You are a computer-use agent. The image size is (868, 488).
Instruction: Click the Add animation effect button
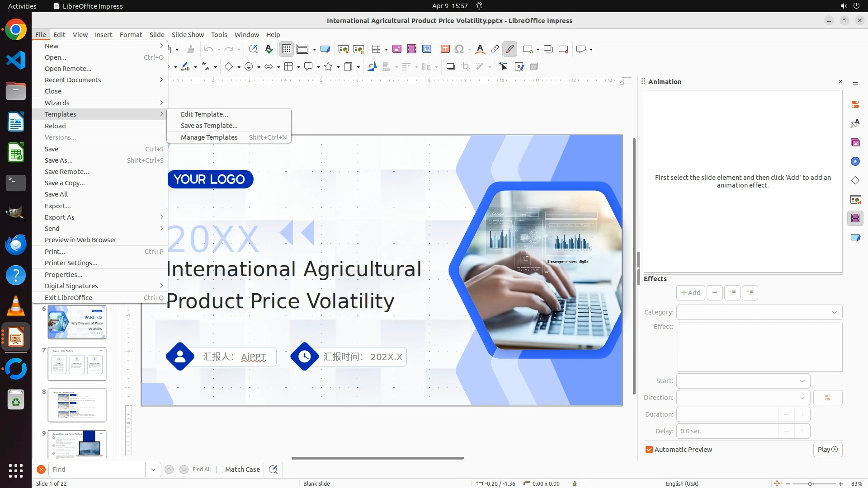[x=690, y=293]
